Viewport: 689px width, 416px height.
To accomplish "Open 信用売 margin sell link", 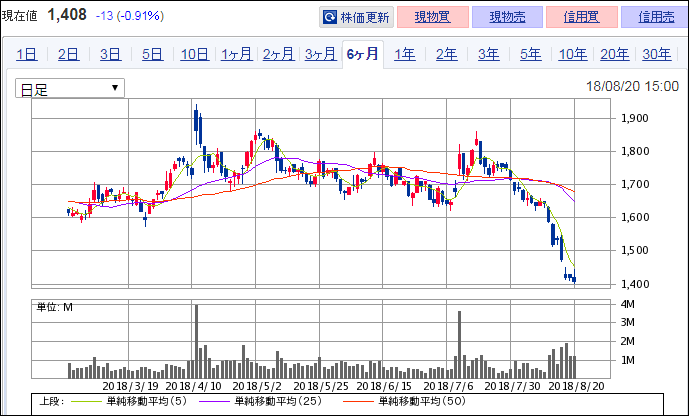I will [656, 17].
